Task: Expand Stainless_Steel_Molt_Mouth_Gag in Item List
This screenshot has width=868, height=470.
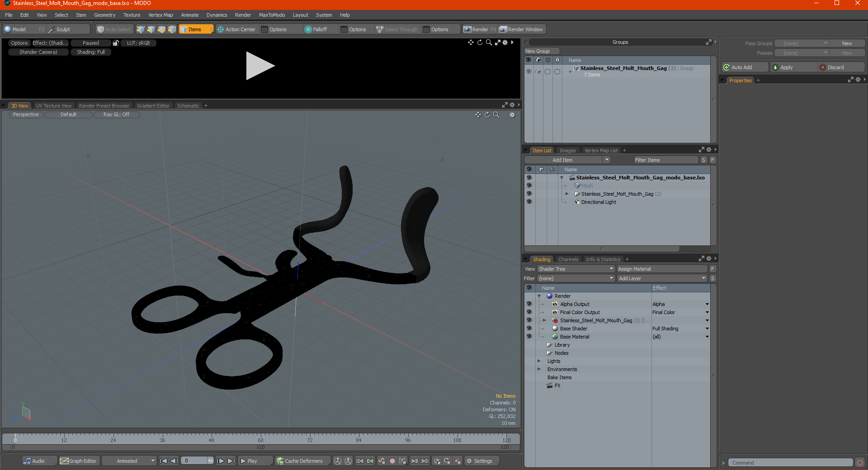Action: 567,194
